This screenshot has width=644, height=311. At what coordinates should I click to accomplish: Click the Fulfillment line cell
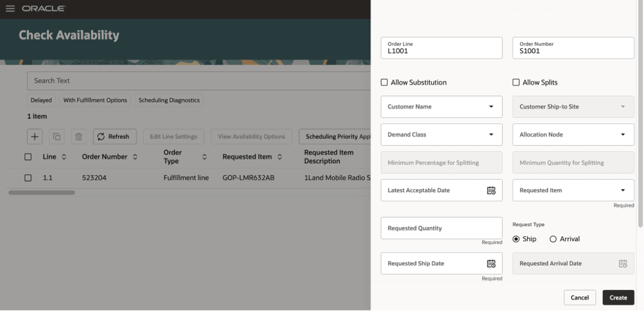[x=186, y=178]
